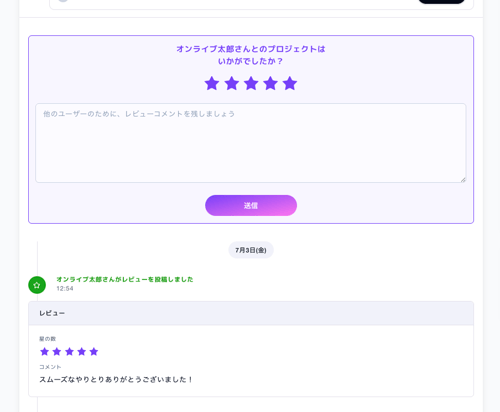
Task: Click the コメント label
Action: (x=50, y=367)
